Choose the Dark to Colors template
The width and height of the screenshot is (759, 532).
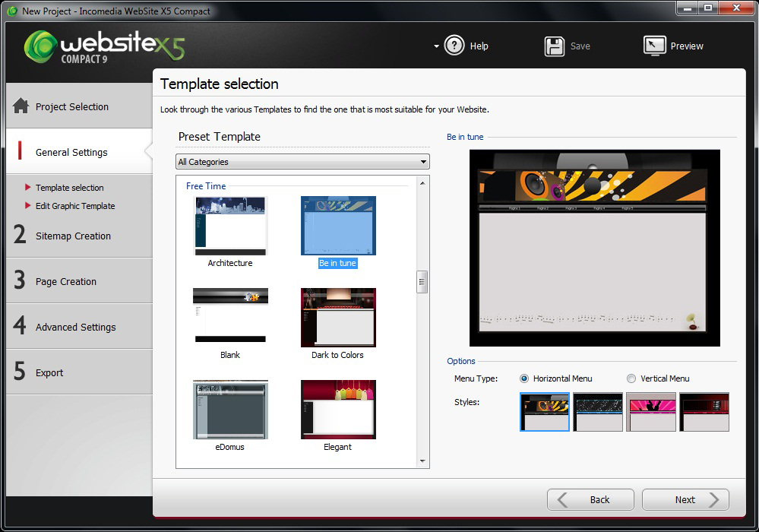pyautogui.click(x=338, y=317)
